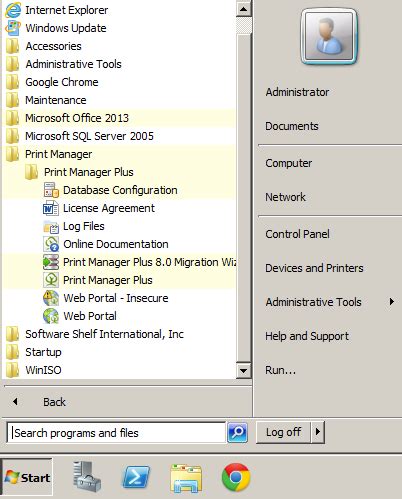
Task: Open Server Manager from the taskbar
Action: (87, 477)
